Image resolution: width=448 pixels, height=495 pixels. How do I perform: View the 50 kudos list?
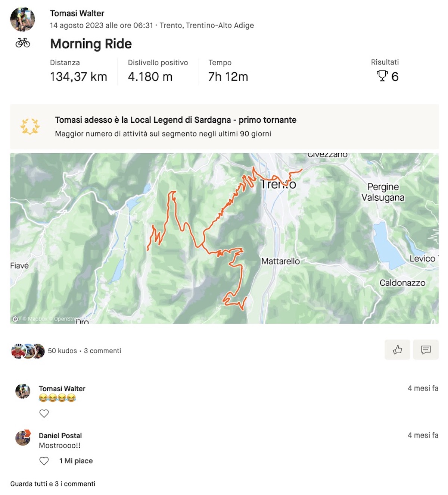(62, 351)
